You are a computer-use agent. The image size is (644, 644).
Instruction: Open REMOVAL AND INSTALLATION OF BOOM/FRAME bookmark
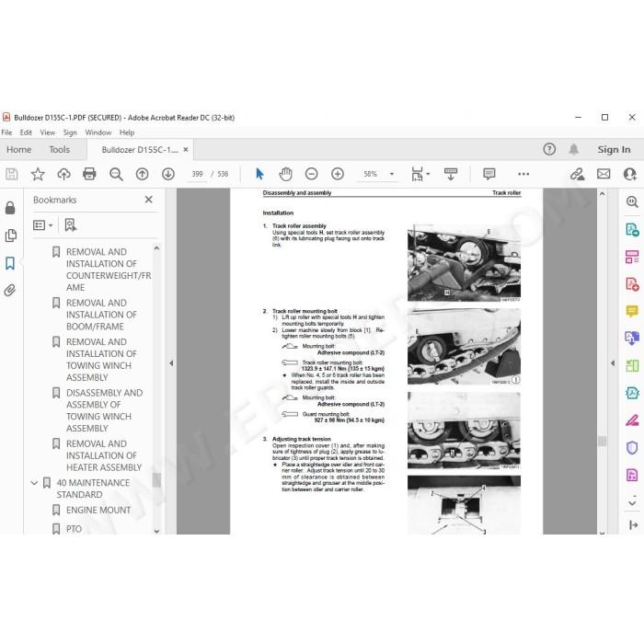(x=101, y=315)
